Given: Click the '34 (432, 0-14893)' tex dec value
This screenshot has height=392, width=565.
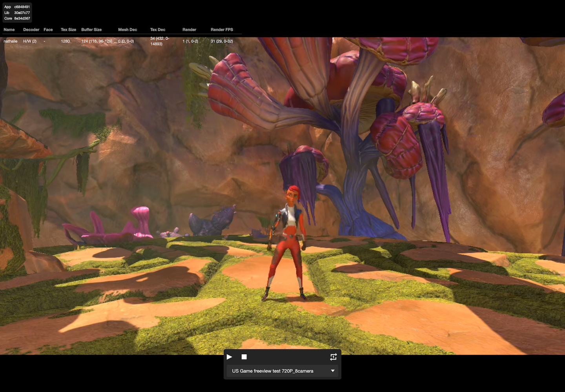Looking at the screenshot, I should pyautogui.click(x=160, y=41).
